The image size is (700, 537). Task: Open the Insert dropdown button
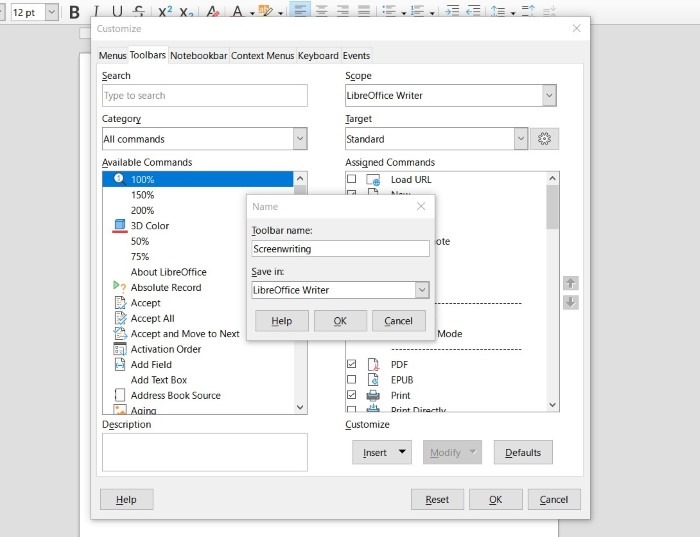(x=382, y=452)
